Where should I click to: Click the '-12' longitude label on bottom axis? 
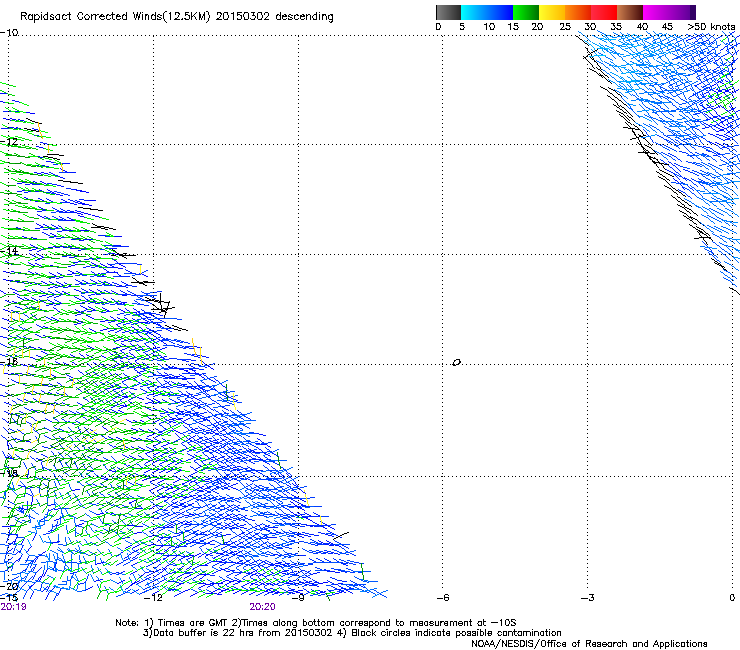pyautogui.click(x=153, y=598)
